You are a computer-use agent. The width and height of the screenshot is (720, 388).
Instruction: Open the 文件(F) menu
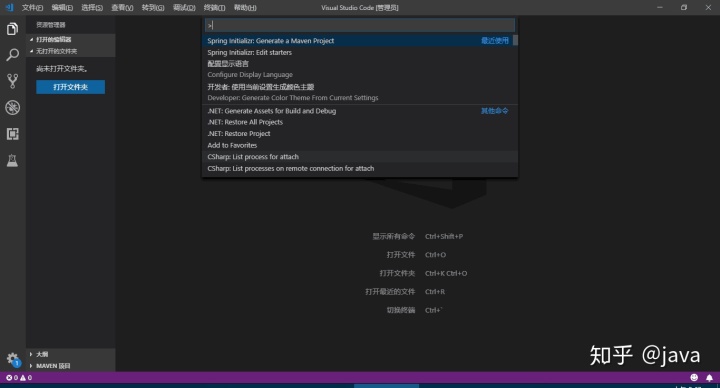coord(32,7)
